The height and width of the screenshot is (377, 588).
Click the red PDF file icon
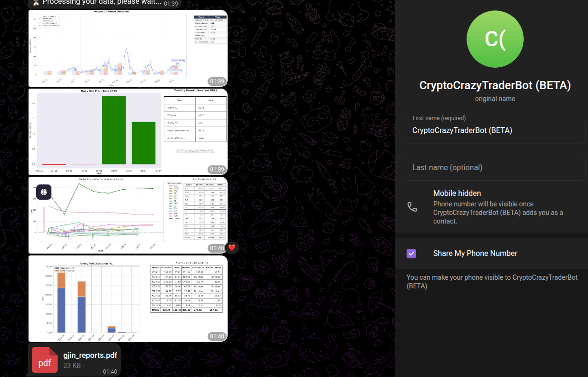coord(45,360)
